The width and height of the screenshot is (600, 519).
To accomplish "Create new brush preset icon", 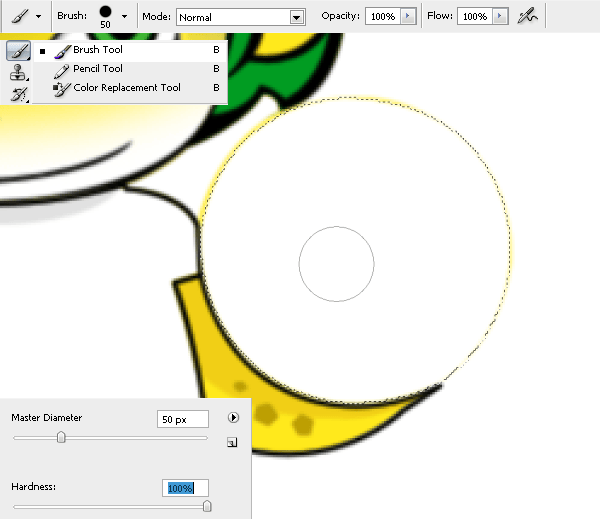I will point(232,442).
